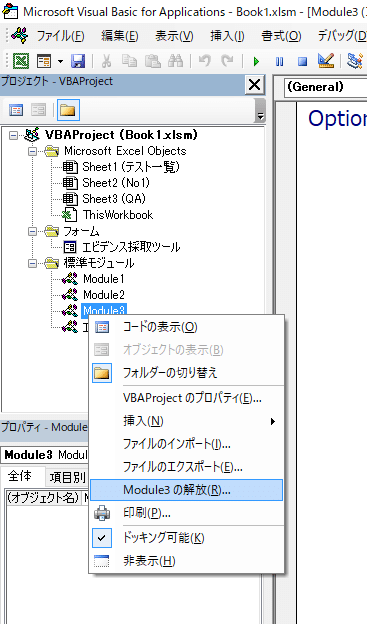Choose コードの表示(O) from context menu
The width and height of the screenshot is (367, 624).
[186, 327]
